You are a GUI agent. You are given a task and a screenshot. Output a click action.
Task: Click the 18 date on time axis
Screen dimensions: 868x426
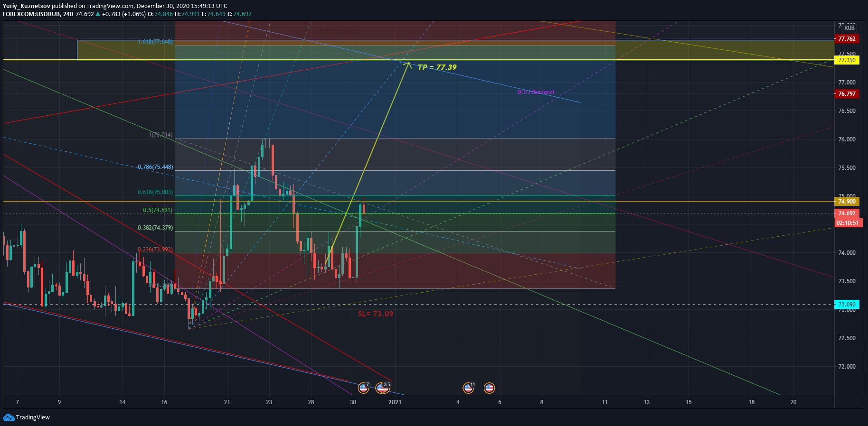click(751, 402)
